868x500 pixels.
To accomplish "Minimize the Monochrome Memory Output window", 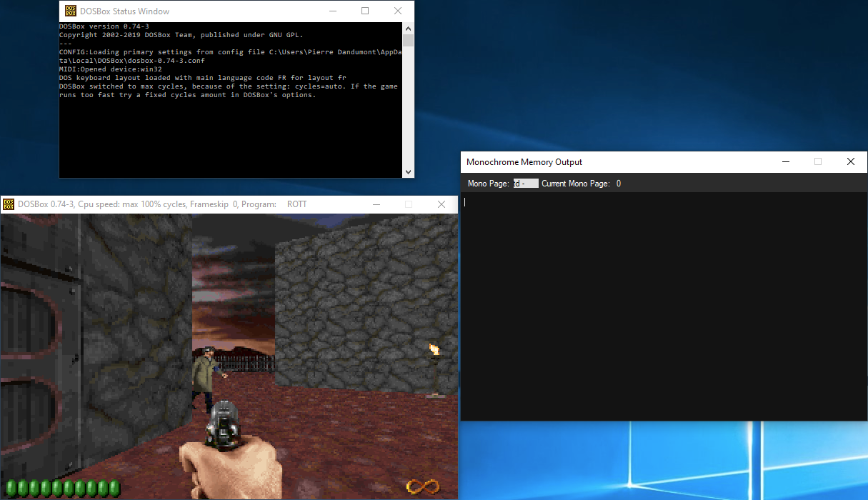I will [785, 162].
